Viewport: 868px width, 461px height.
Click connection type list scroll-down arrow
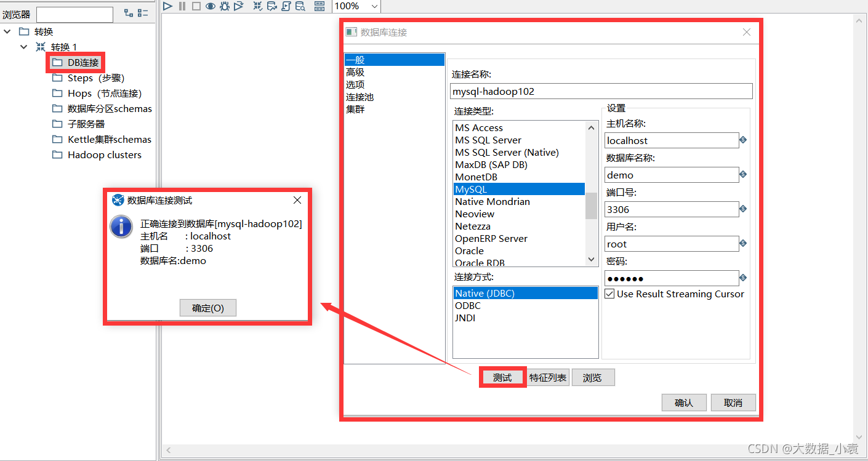click(592, 260)
